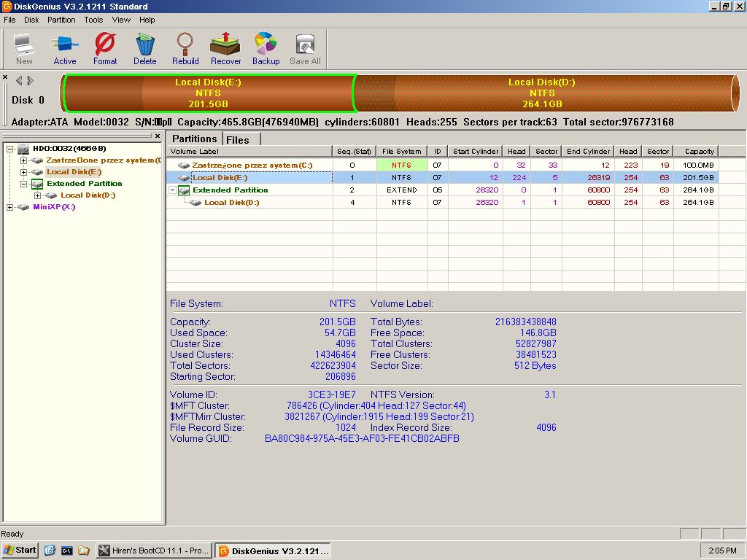Select Extended Partition in the tree
The width and height of the screenshot is (747, 560).
pos(85,183)
